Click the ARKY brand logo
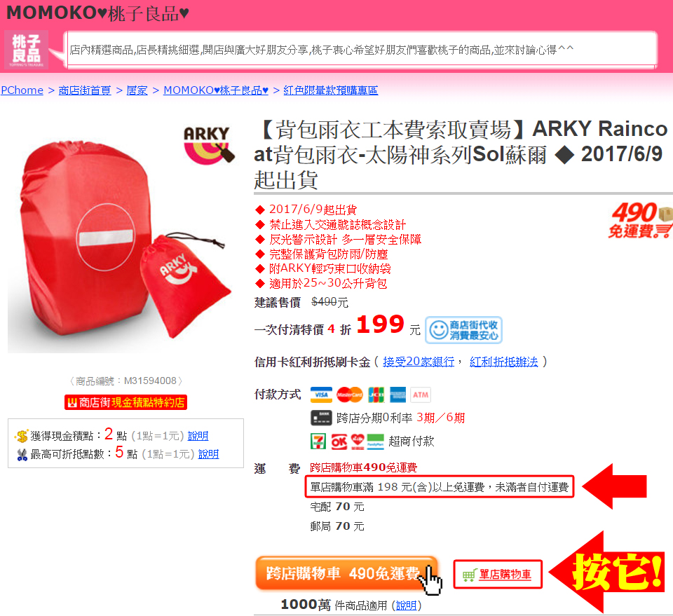Image resolution: width=673 pixels, height=616 pixels. point(209,145)
